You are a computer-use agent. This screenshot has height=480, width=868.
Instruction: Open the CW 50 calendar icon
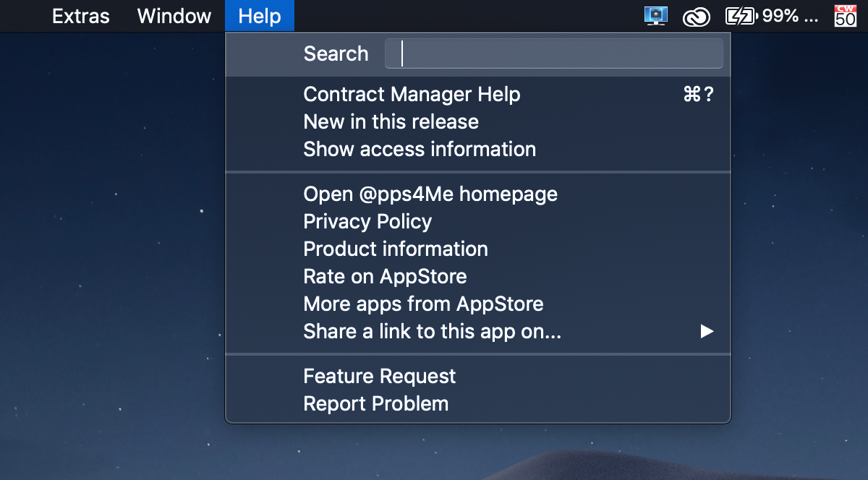tap(846, 16)
